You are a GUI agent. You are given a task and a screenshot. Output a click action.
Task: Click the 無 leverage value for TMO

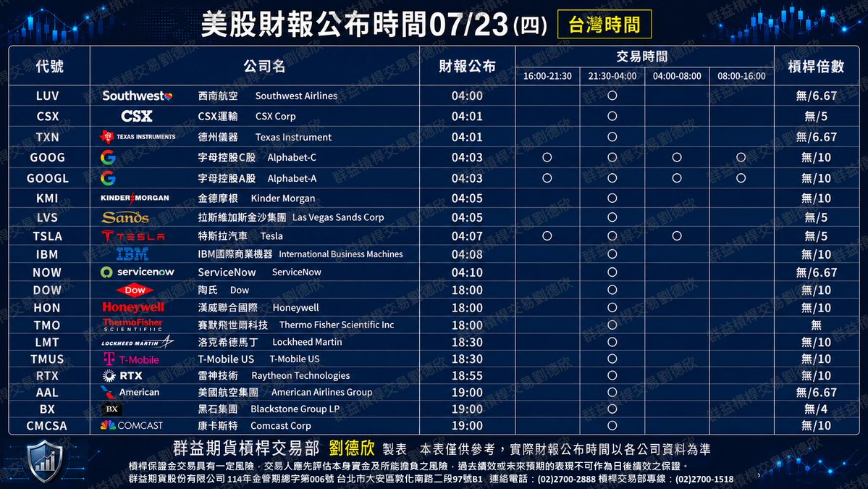[x=816, y=325]
